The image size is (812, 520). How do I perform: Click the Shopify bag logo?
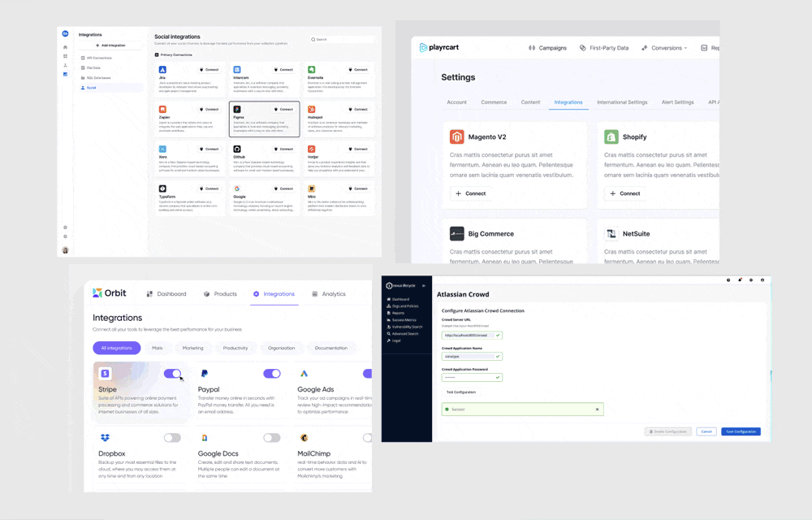(x=611, y=136)
